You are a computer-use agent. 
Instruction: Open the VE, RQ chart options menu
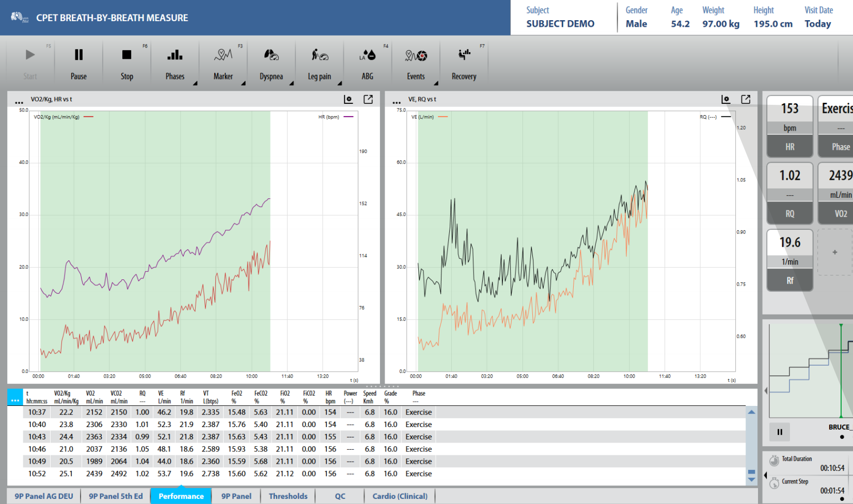pos(397,101)
